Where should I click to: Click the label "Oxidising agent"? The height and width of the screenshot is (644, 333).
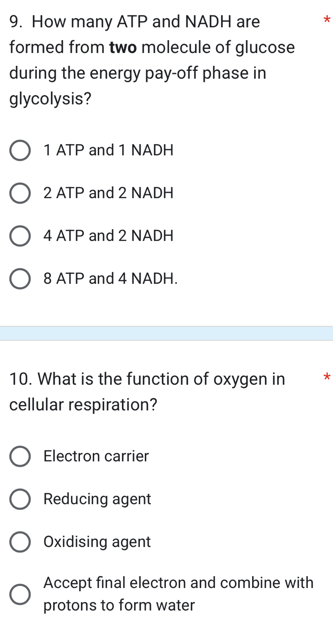click(97, 542)
